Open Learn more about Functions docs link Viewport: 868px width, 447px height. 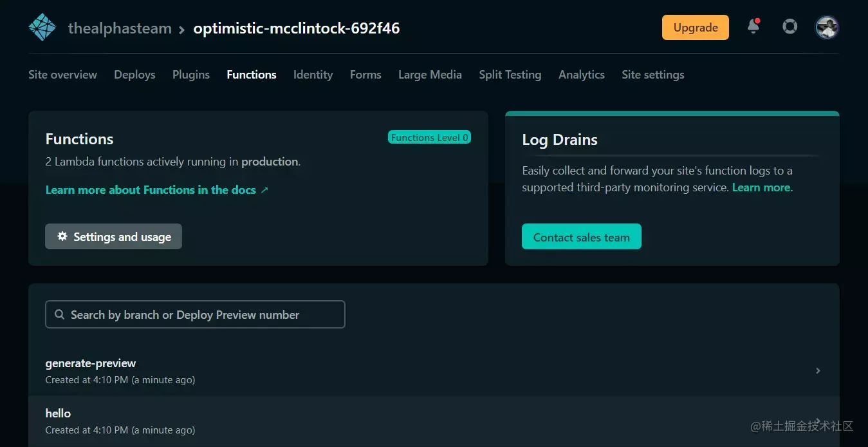point(157,190)
